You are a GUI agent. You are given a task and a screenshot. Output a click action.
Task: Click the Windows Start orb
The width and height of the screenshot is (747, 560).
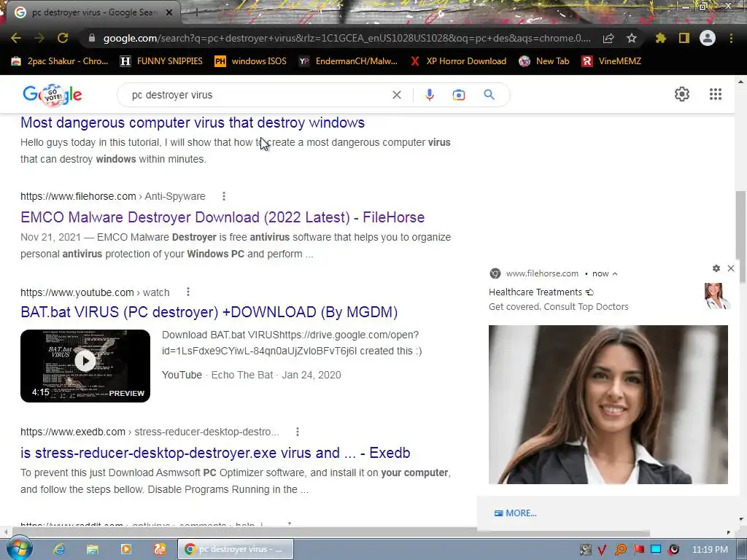click(x=19, y=549)
